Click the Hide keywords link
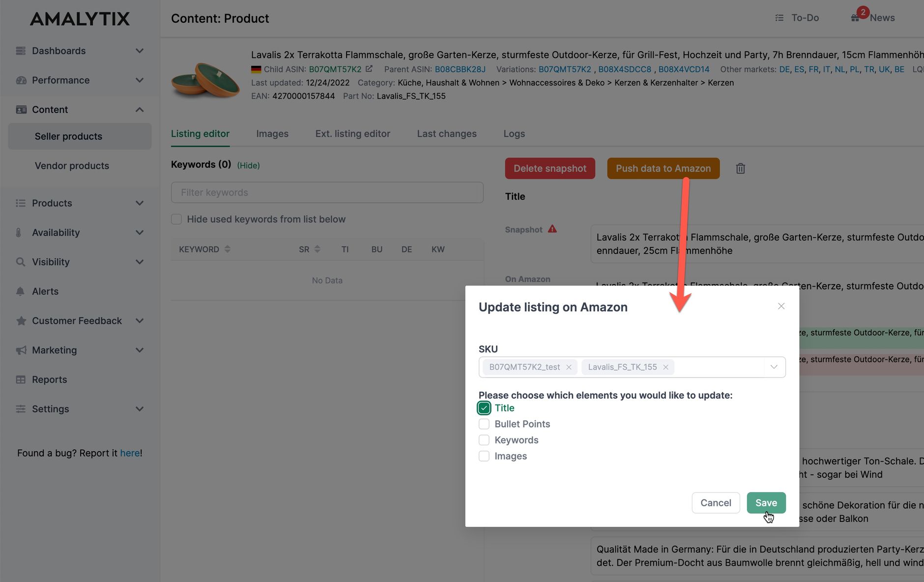Viewport: 924px width, 582px height. tap(248, 165)
